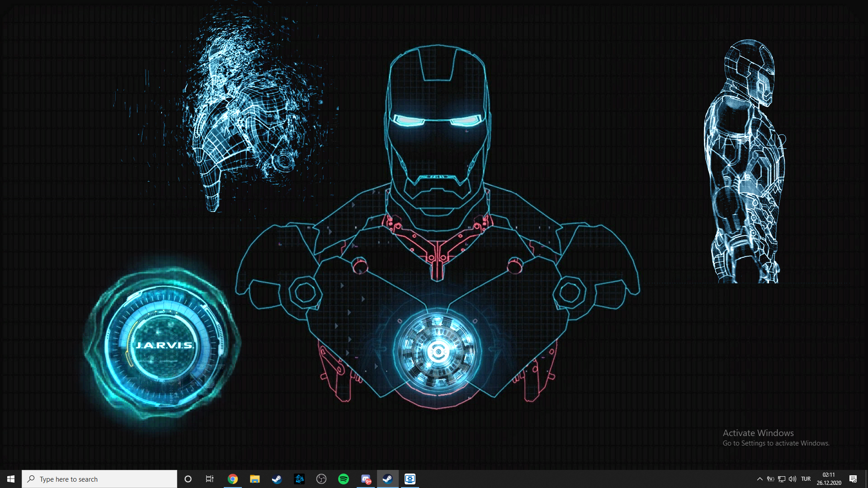Check the battery status tray icon
The width and height of the screenshot is (868, 488).
click(x=771, y=479)
